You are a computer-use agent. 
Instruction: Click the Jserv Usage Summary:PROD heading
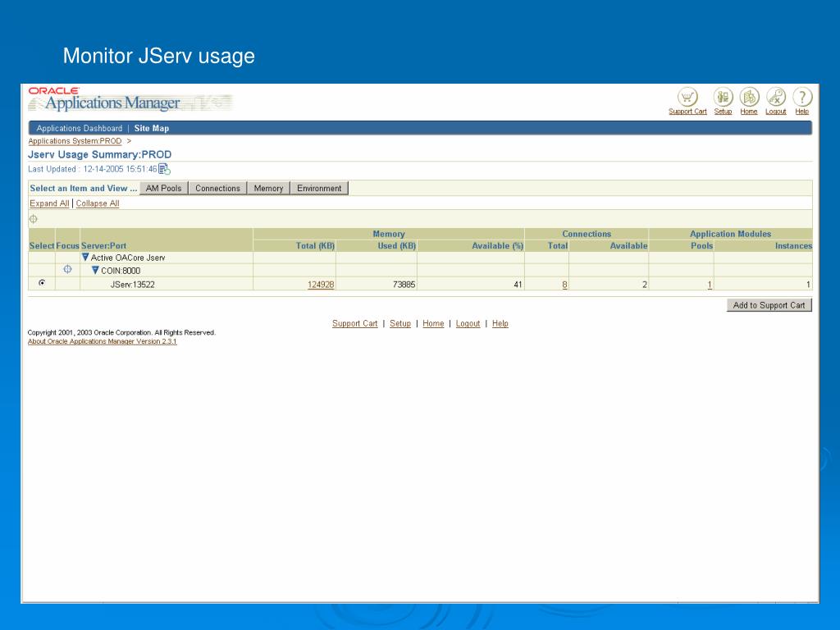(x=99, y=154)
